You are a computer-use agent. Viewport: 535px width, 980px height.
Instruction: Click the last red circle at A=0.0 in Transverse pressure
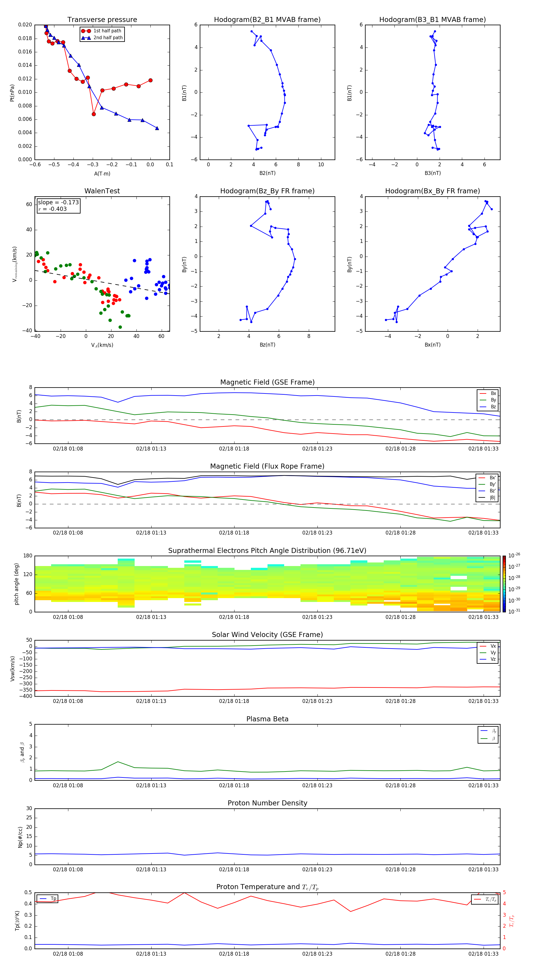click(150, 80)
